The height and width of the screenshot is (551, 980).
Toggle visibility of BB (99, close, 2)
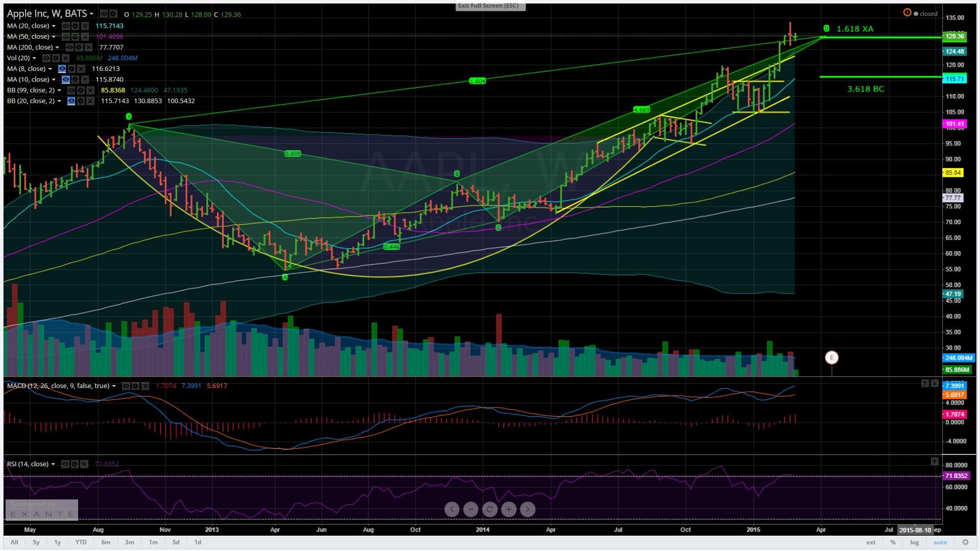point(71,90)
